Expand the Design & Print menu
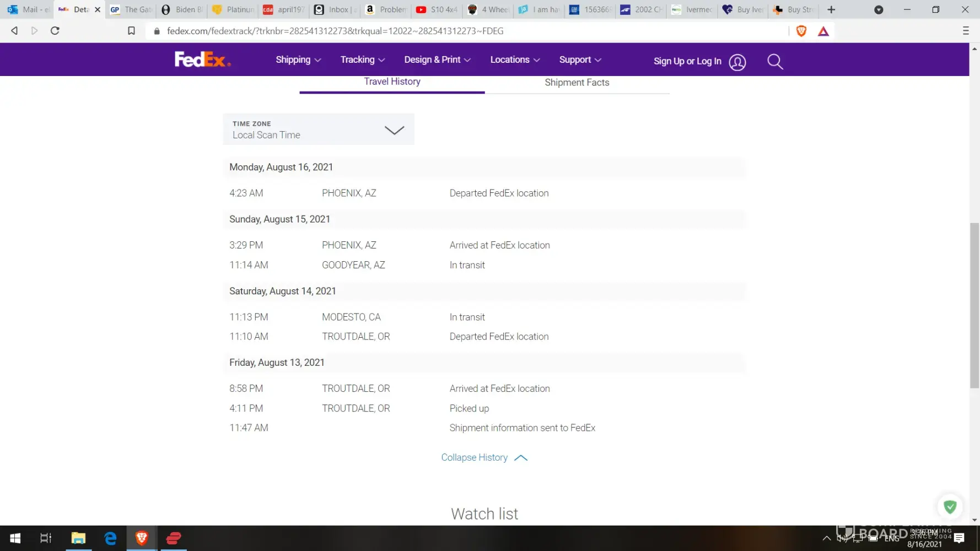The height and width of the screenshot is (551, 980). (x=437, y=60)
